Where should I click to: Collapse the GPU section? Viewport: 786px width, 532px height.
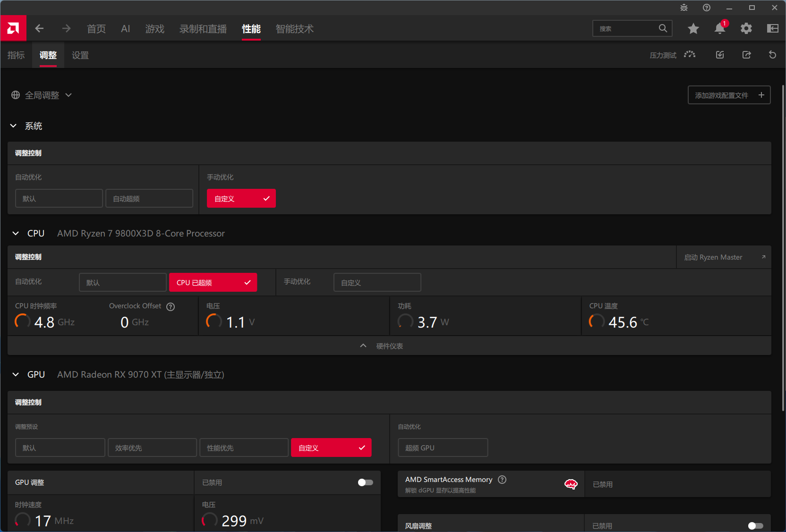[x=16, y=374]
